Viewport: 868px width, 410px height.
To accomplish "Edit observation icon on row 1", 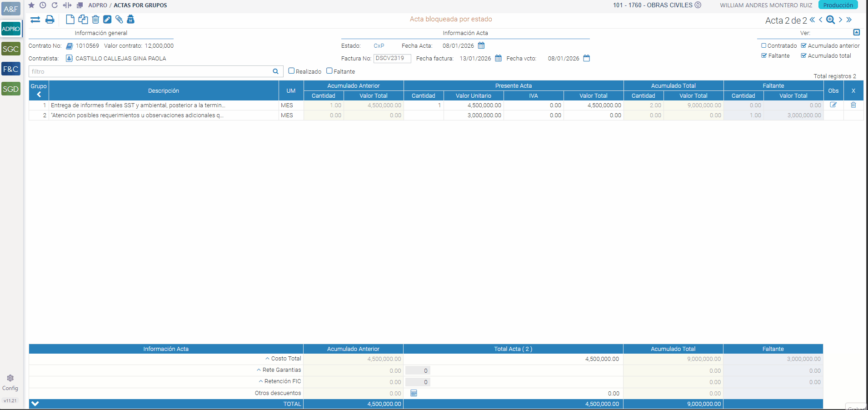I will 833,105.
